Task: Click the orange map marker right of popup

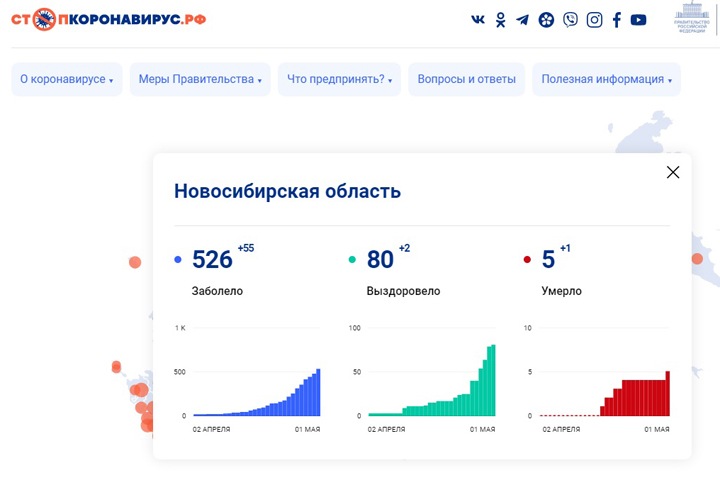Action: click(x=697, y=259)
